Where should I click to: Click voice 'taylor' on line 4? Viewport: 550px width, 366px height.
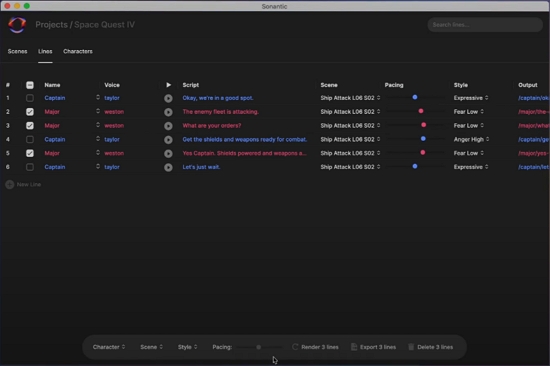[112, 139]
